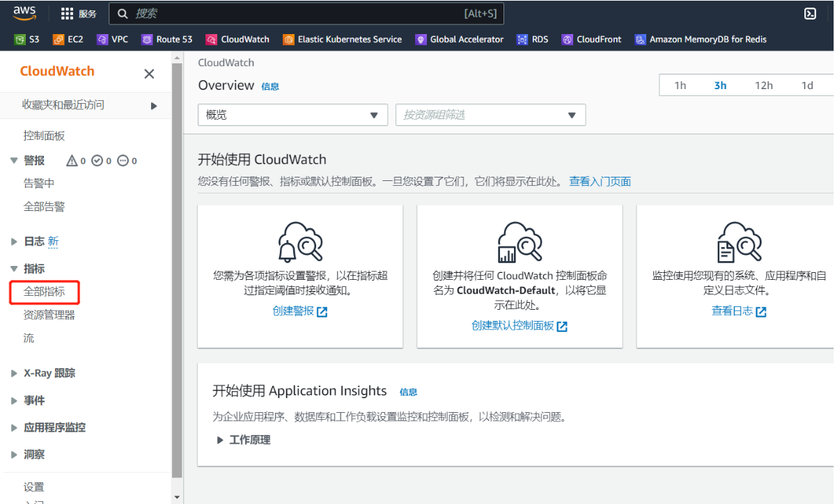Click the 创建默认控制面板 link
This screenshot has height=504, width=835.
[x=513, y=326]
